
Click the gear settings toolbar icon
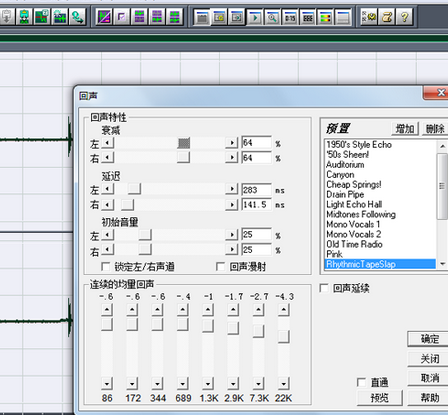(369, 17)
